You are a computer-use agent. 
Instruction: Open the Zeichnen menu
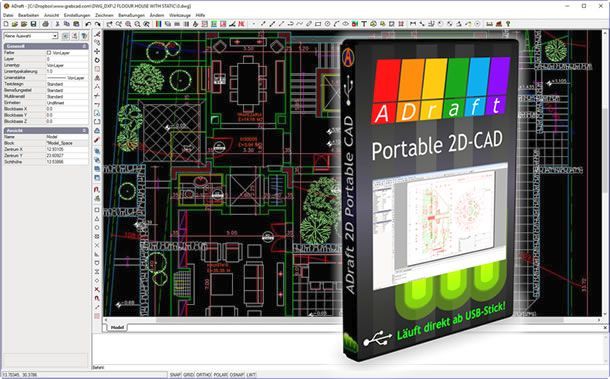(104, 15)
